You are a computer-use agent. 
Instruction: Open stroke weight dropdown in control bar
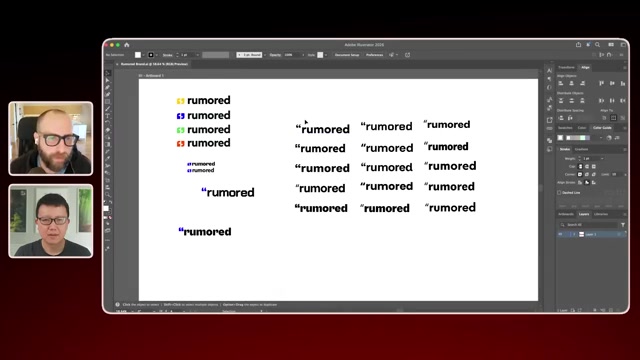198,55
